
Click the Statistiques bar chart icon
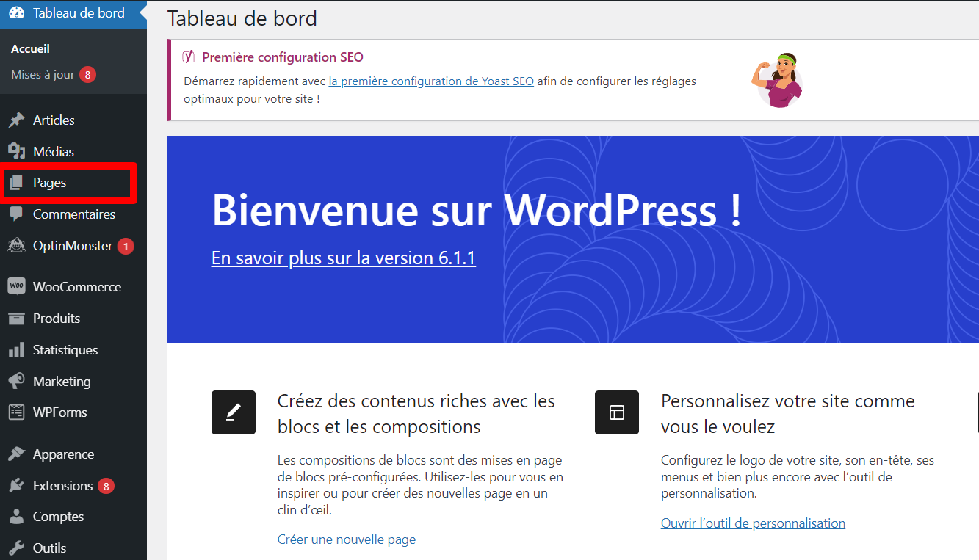(18, 349)
